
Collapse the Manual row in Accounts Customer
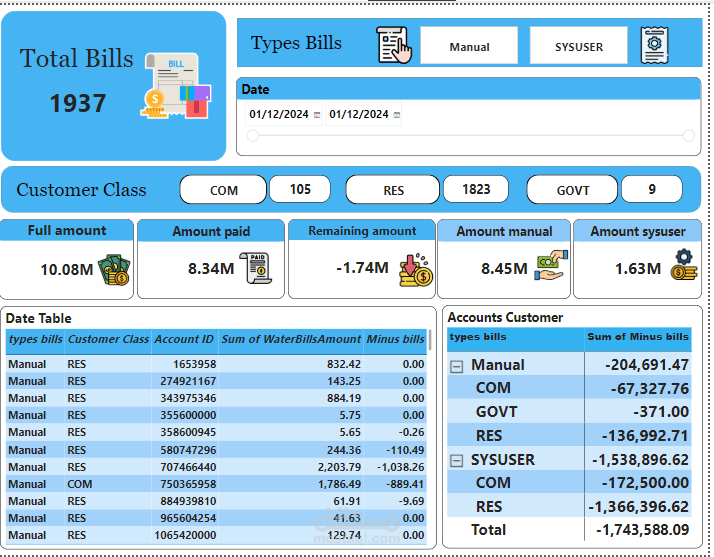tap(456, 366)
